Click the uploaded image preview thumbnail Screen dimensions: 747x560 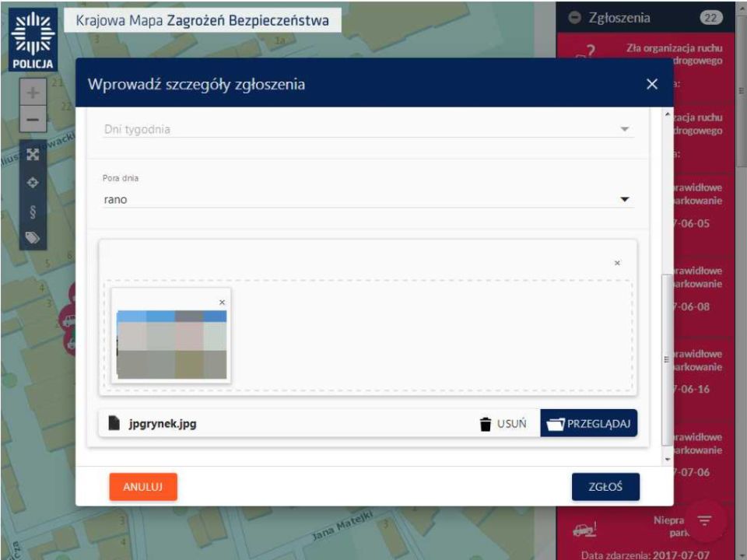tap(171, 342)
